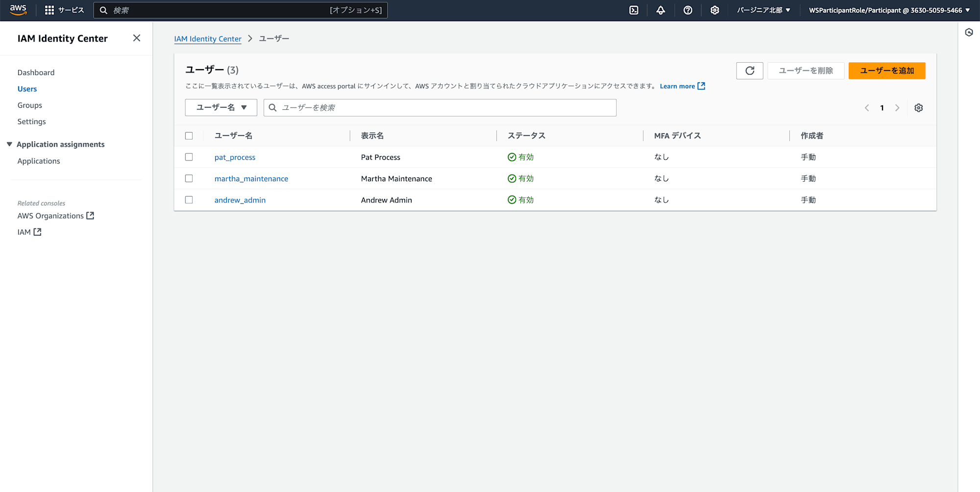
Task: Click the ステータス column header
Action: [x=526, y=136]
